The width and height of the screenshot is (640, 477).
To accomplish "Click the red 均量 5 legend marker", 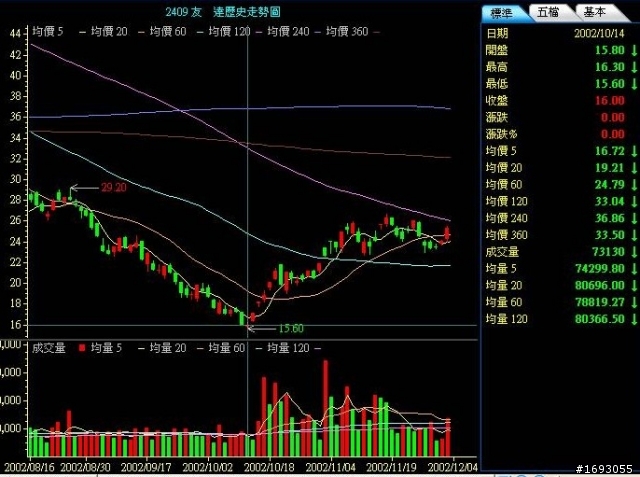I will [82, 348].
